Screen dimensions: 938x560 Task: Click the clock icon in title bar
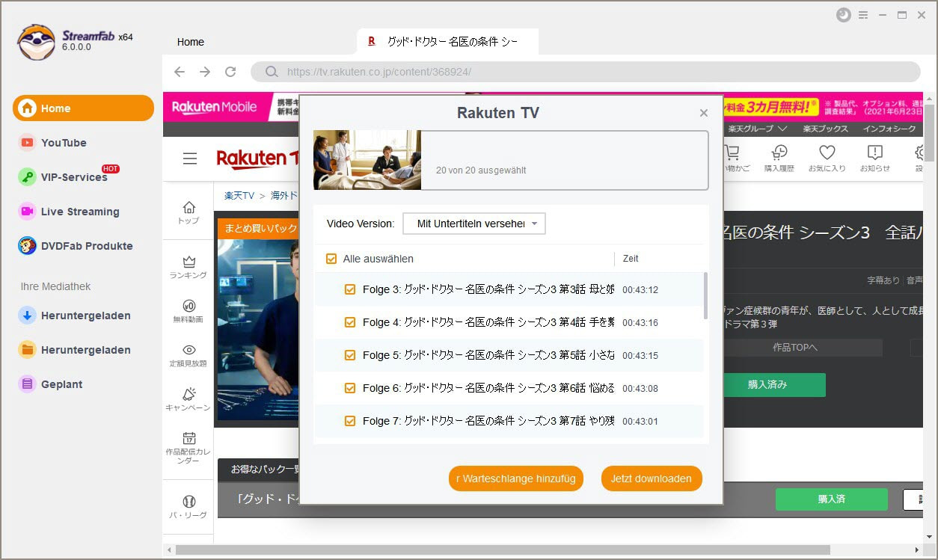(x=844, y=15)
